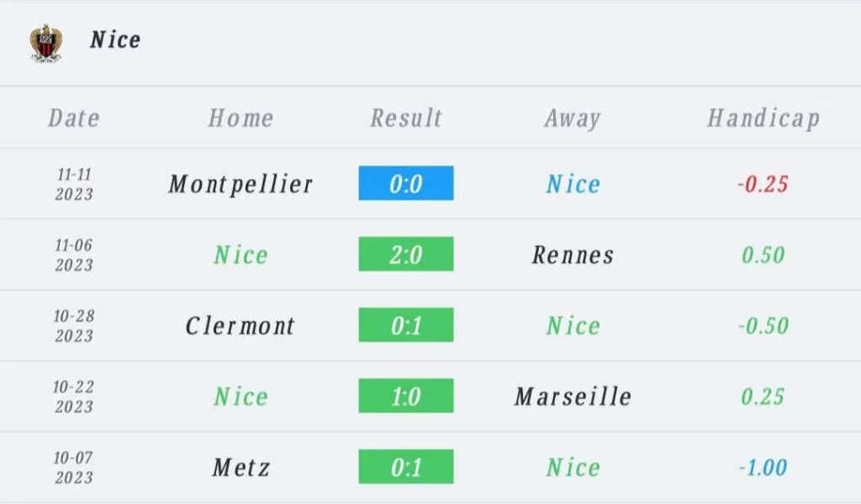
Task: Click the Clermont 0:1 result badge
Action: [x=406, y=325]
